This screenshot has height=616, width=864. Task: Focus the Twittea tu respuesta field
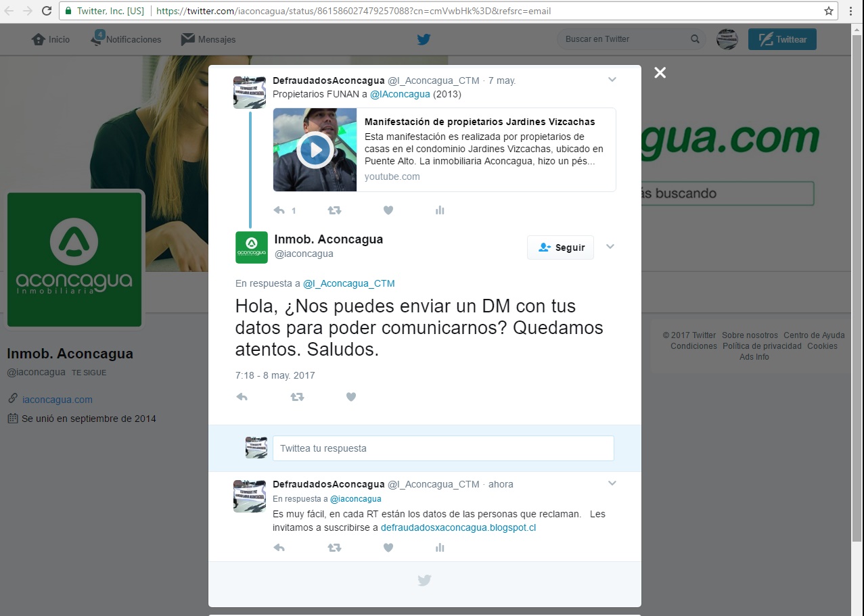(x=443, y=448)
